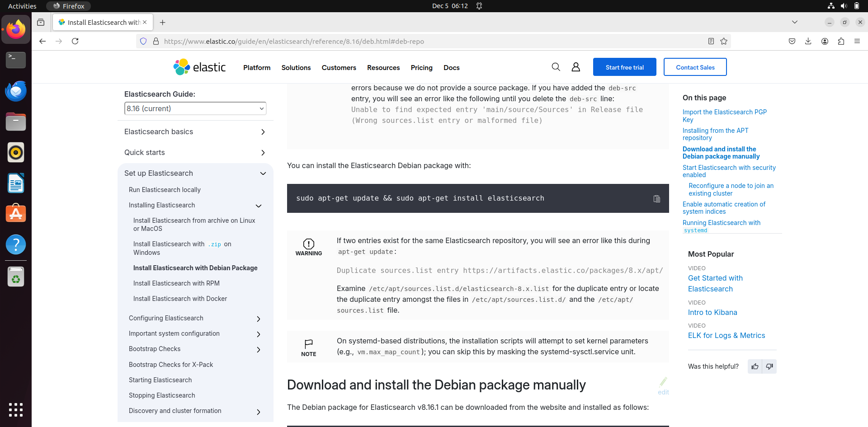Open Install Elasticsearch with RPM page
Viewport: 868px width, 427px height.
click(176, 283)
